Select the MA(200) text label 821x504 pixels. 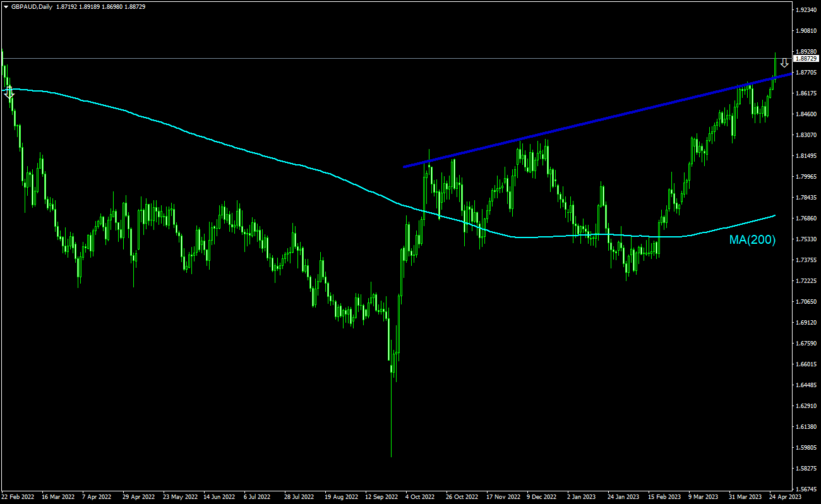[752, 240]
